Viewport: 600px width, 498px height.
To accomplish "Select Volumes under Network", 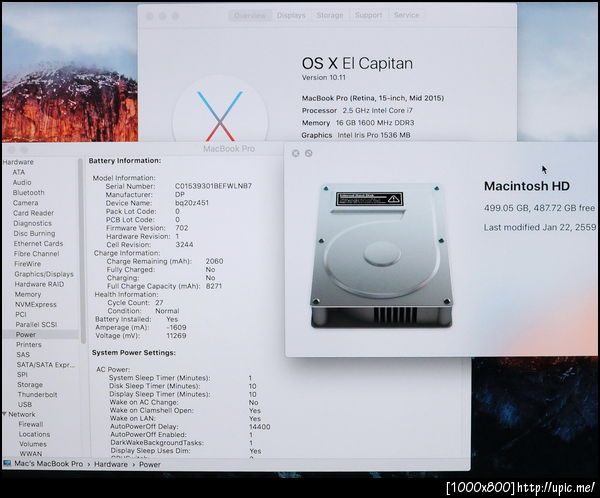I will [33, 444].
